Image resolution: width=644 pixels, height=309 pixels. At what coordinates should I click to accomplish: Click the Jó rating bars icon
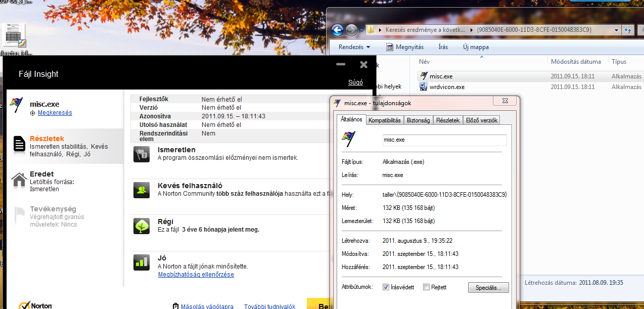click(142, 262)
